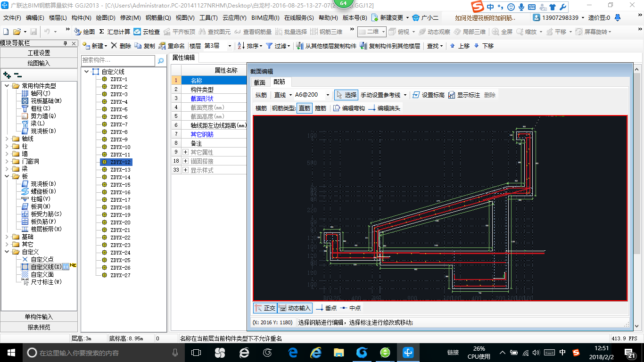The width and height of the screenshot is (644, 362).
Task: Click 删除 delete in component toolbar
Action: point(121,46)
